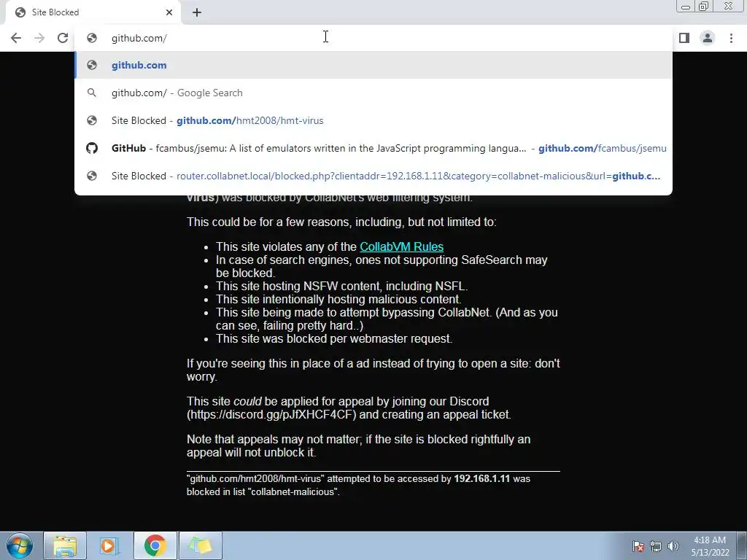
Task: Click the GitHub octocat icon in suggestions
Action: click(92, 148)
